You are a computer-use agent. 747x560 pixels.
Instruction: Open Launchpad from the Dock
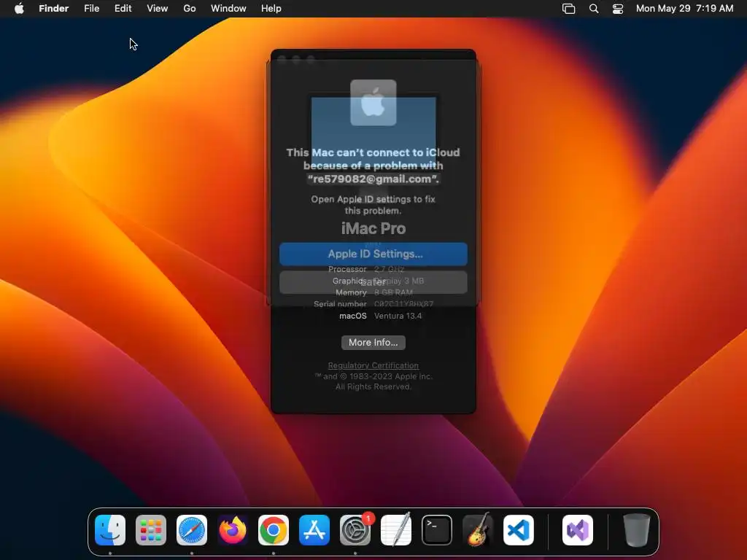pos(151,530)
